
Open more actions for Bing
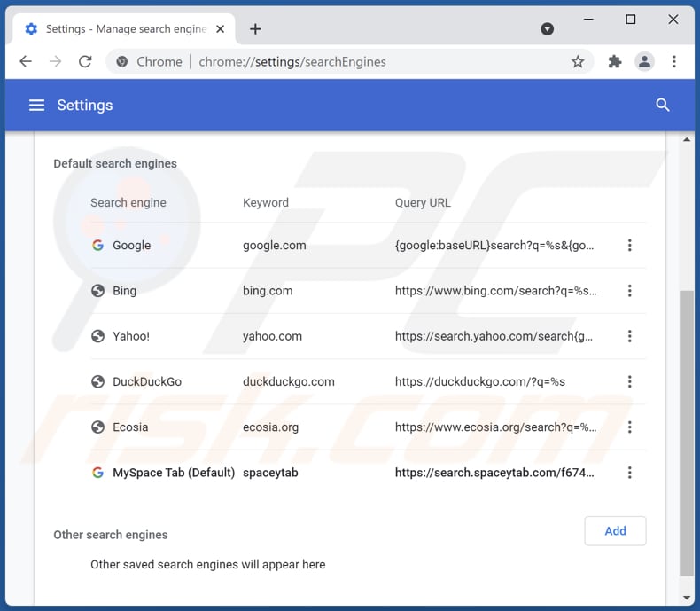coord(629,291)
